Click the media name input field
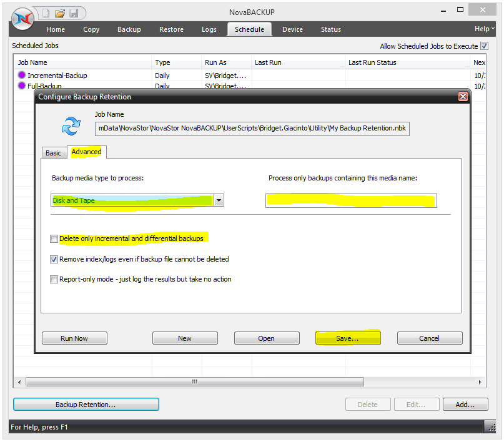Image resolution: width=504 pixels, height=442 pixels. [351, 200]
